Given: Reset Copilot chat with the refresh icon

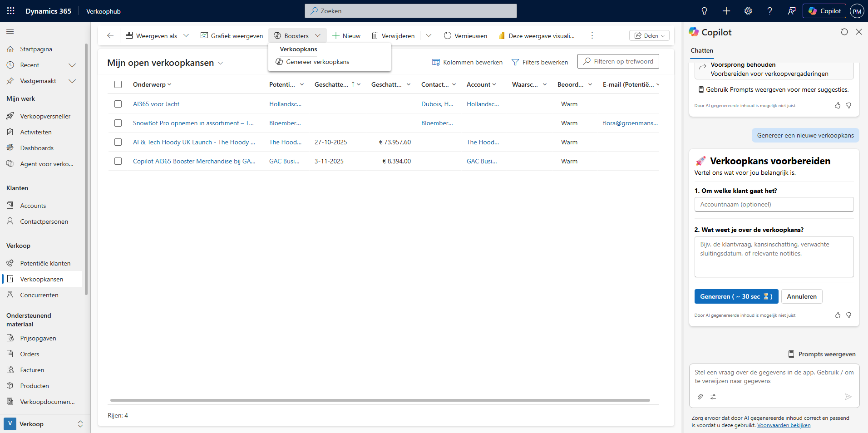Looking at the screenshot, I should (844, 32).
